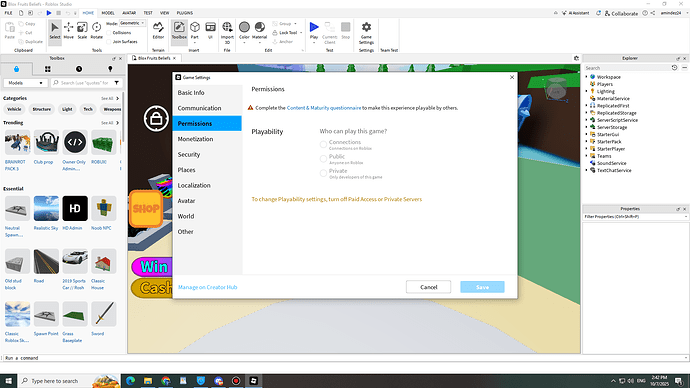The height and width of the screenshot is (388, 690).
Task: Click the Vehicle category chip
Action: (14, 109)
